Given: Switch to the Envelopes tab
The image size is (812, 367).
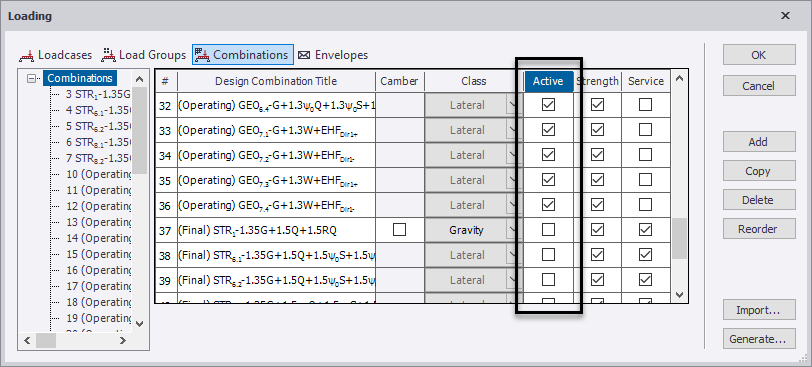Looking at the screenshot, I should click(332, 55).
